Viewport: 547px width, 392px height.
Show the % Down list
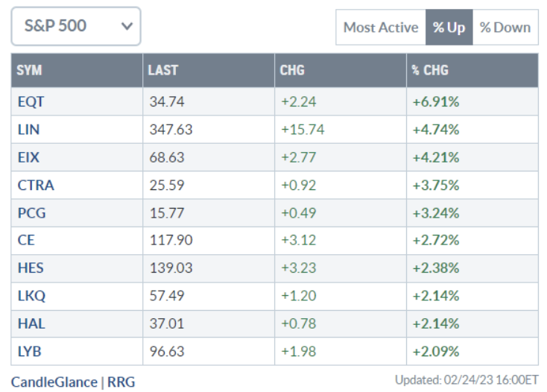click(x=505, y=28)
